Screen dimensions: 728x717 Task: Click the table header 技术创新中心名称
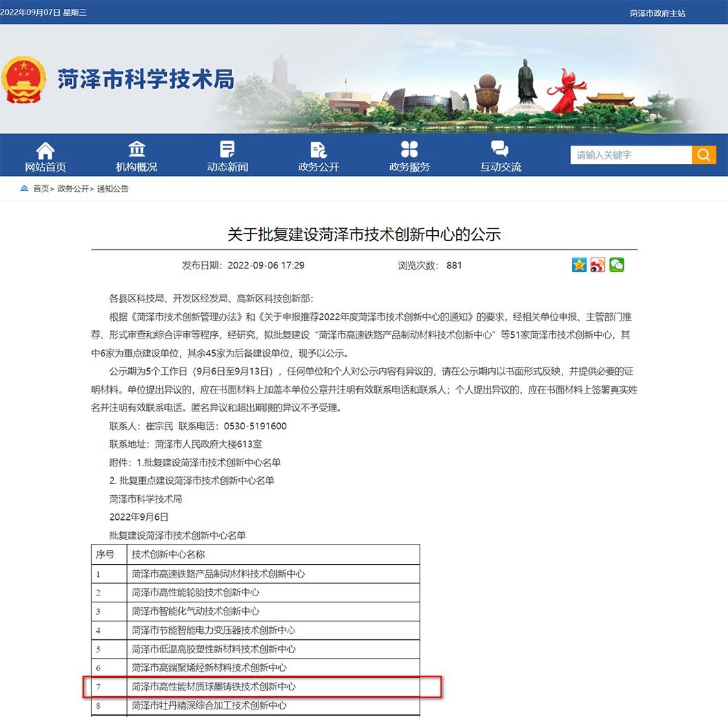click(168, 554)
